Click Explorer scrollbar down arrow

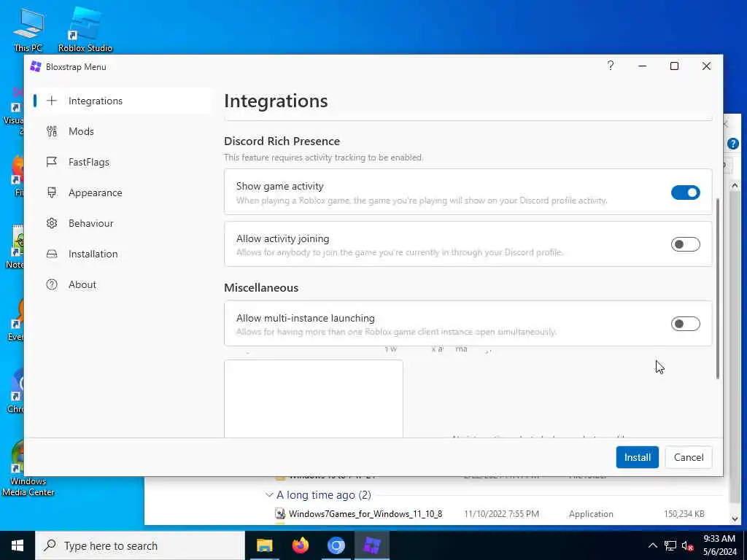[x=734, y=518]
